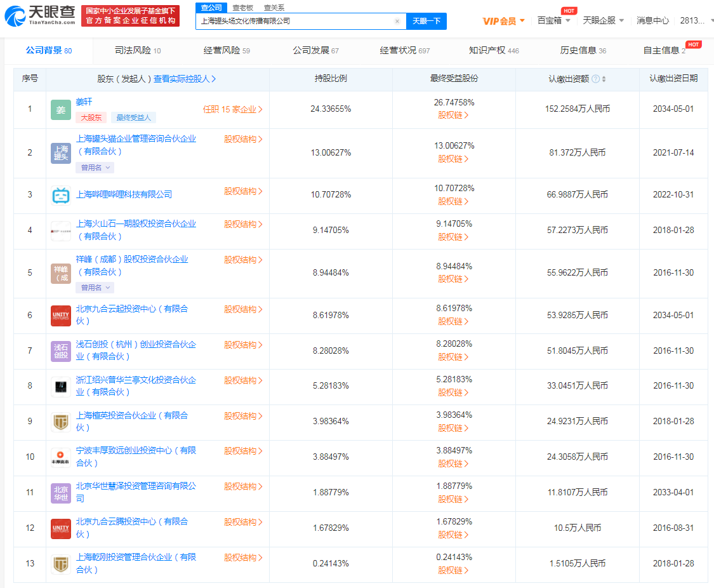714x588 pixels.
Task: Open 上海檀英投资合伙企业 link
Action: tap(131, 421)
